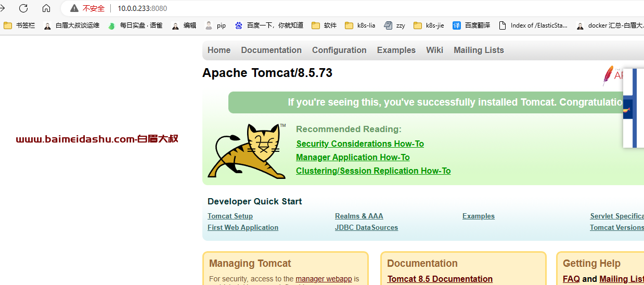
Task: Open the zzy bookmark
Action: coord(394,25)
